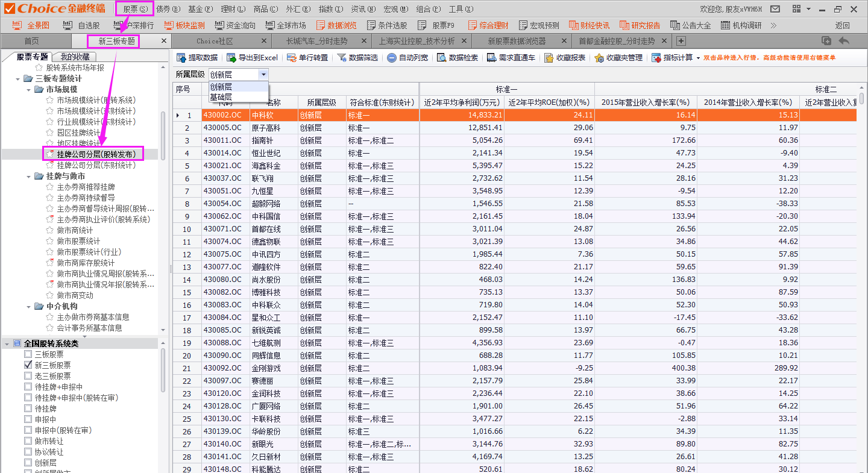Image resolution: width=868 pixels, height=473 pixels.
Task: Click 导出到Excel button
Action: pyautogui.click(x=252, y=58)
